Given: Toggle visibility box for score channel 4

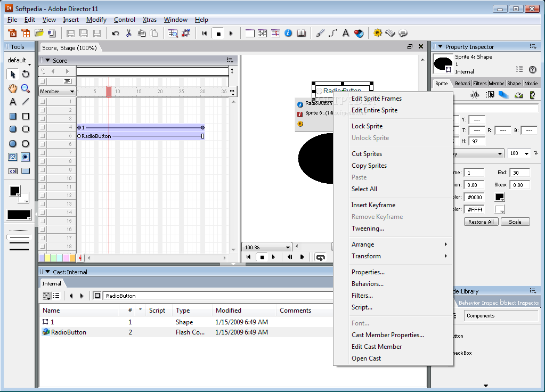Looking at the screenshot, I should (x=43, y=127).
